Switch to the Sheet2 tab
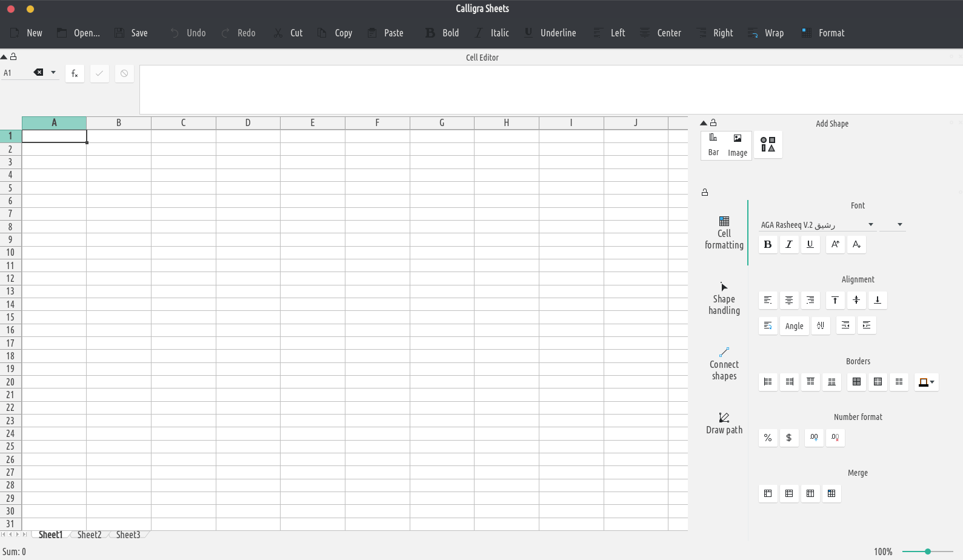 [89, 535]
